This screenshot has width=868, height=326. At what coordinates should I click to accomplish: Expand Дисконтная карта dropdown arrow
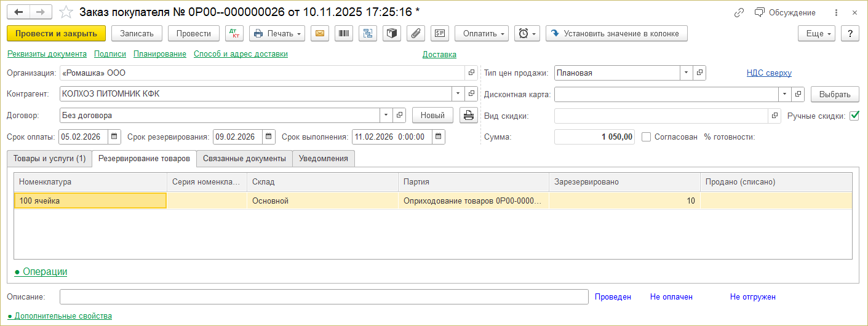(x=786, y=94)
